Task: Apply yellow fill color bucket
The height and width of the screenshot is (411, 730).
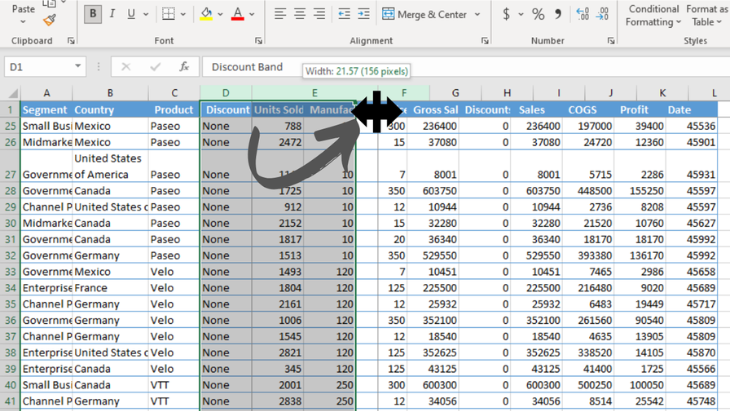Action: [x=206, y=14]
